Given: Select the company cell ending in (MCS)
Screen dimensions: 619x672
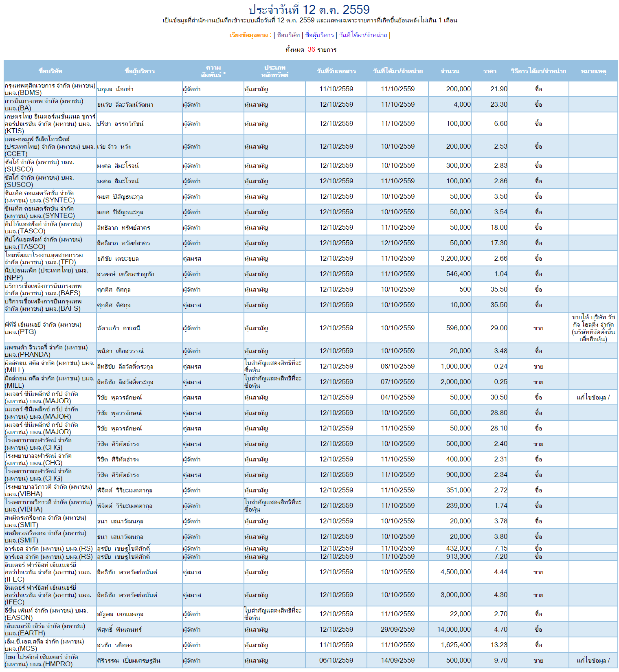Looking at the screenshot, I should coord(50,645).
